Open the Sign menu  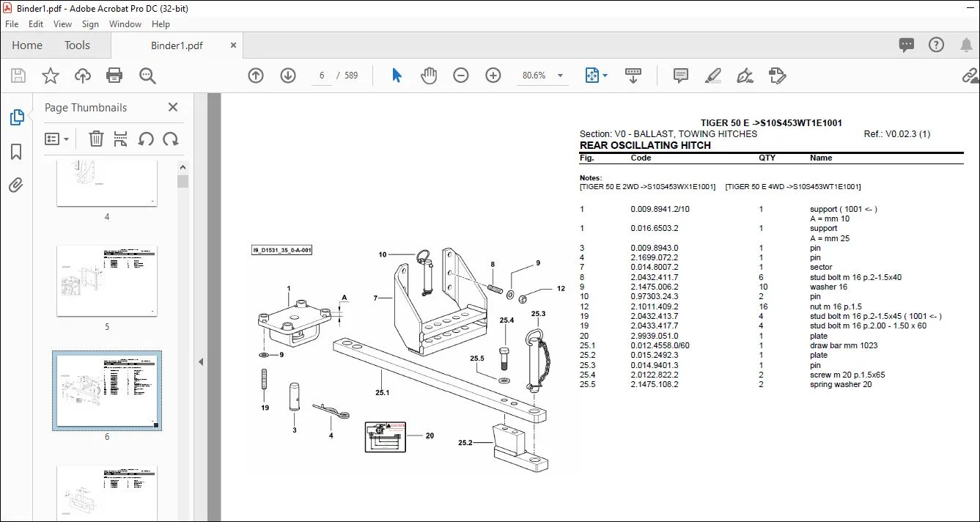click(90, 24)
